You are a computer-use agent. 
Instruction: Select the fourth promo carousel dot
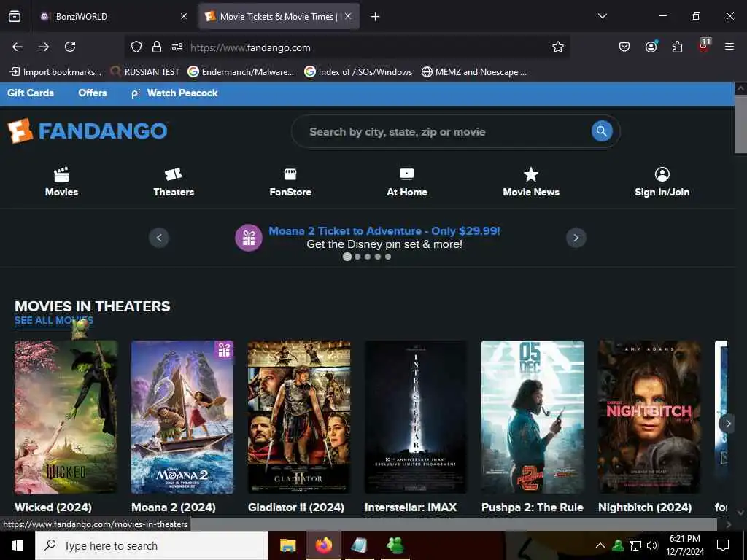378,257
